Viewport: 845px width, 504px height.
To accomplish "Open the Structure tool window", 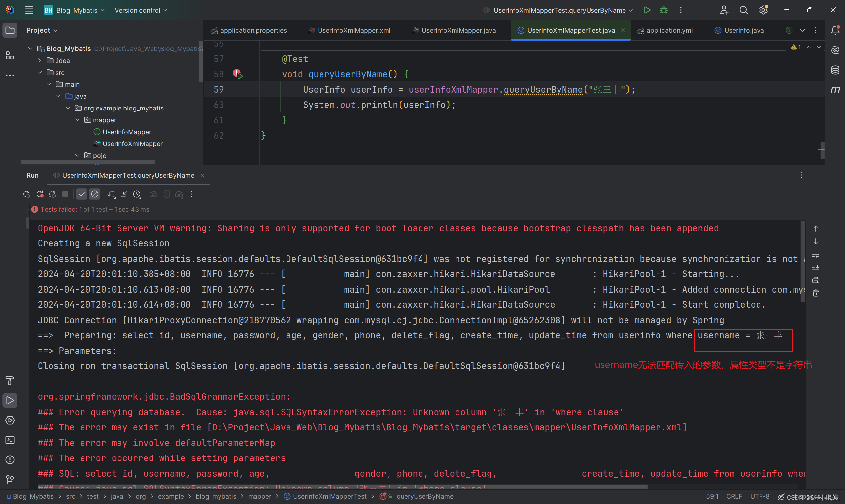I will coord(10,55).
